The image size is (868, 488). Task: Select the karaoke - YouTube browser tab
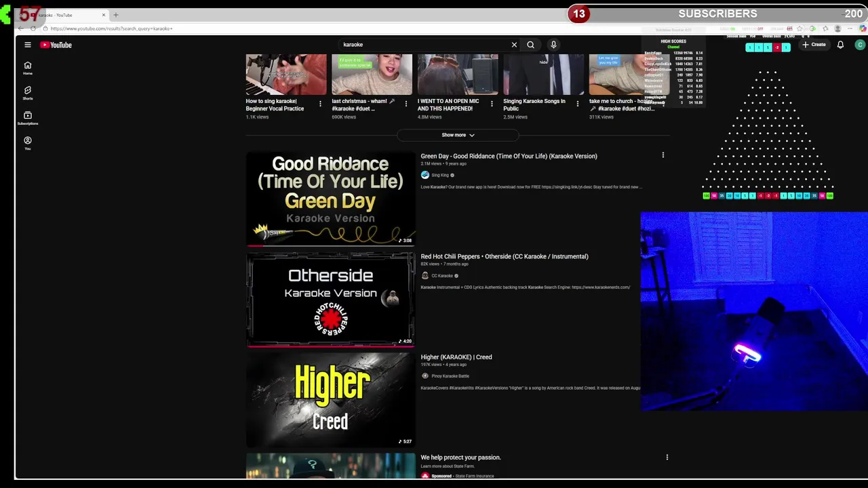pos(61,15)
